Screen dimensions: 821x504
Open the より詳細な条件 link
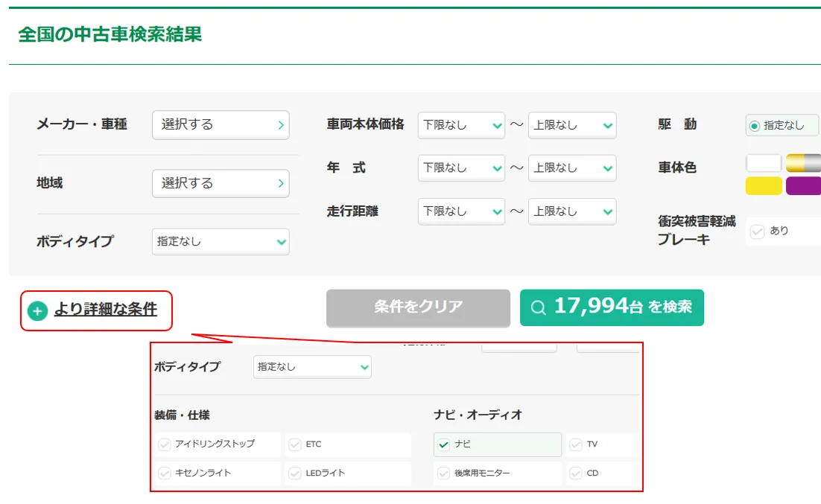105,310
